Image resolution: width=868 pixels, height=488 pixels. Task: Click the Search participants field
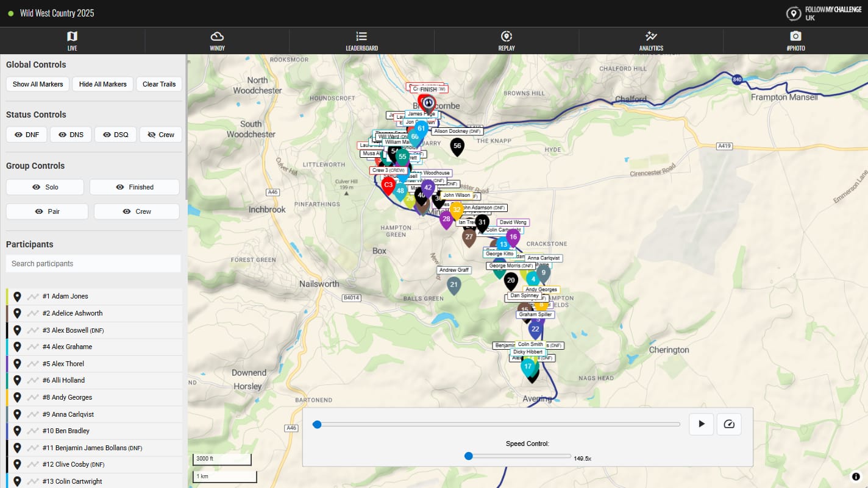(93, 264)
